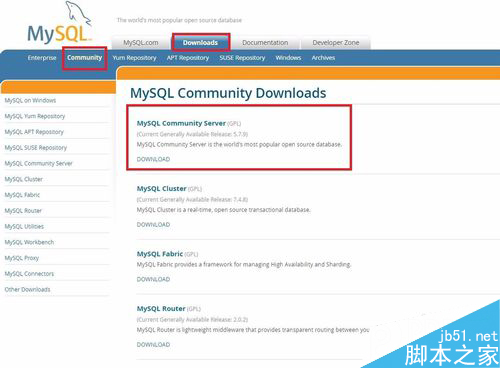Click Other Downloads in the sidebar
Screen dimensions: 500x368
point(27,289)
